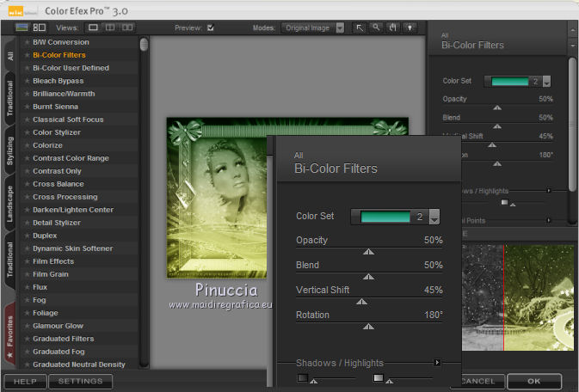This screenshot has height=392, width=579.
Task: Open the Favorites tab
Action: (x=10, y=336)
